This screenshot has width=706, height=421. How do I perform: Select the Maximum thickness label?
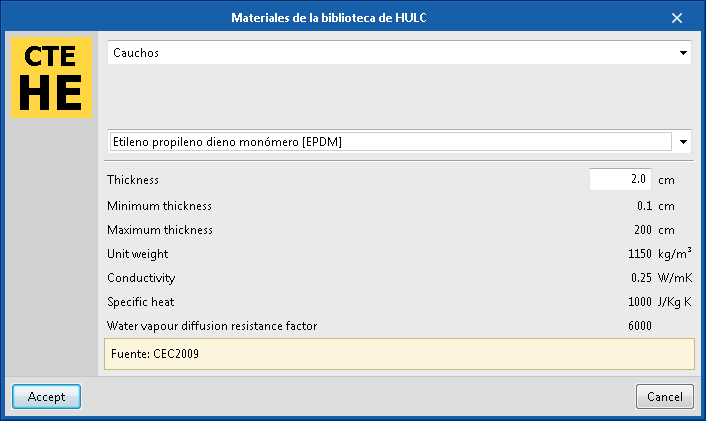(160, 230)
